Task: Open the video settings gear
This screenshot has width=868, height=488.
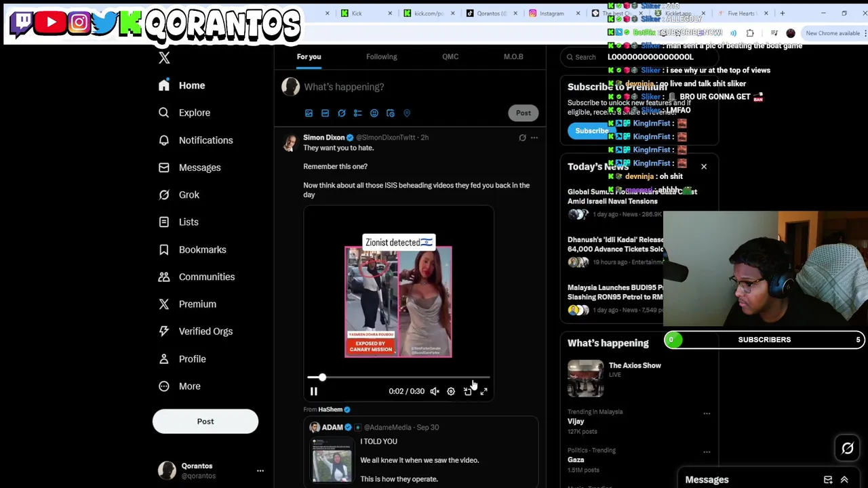Action: (451, 391)
